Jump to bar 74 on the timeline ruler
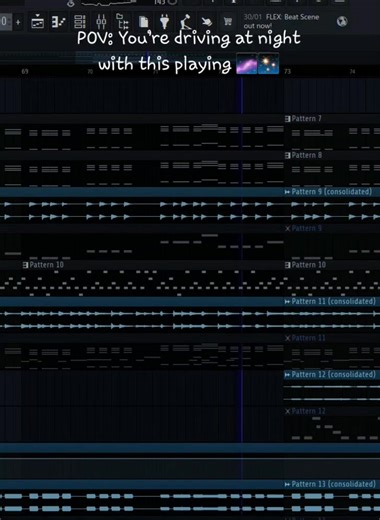Image resolution: width=380 pixels, height=520 pixels. 352,71
